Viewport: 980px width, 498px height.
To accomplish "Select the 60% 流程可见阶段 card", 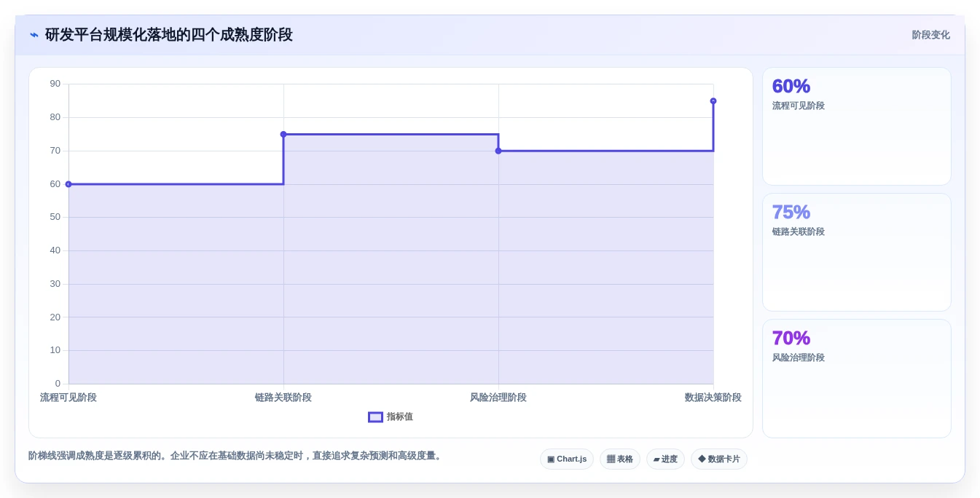I will point(857,127).
